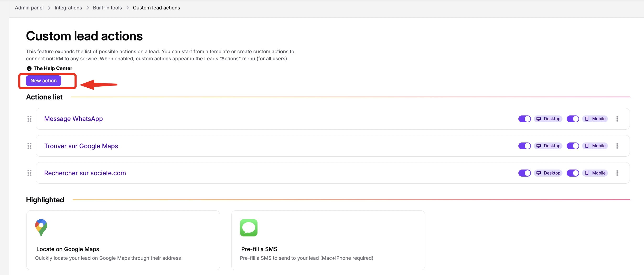Navigate to Integrations breadcrumb
Viewport: 644px width, 275px height.
pos(68,8)
